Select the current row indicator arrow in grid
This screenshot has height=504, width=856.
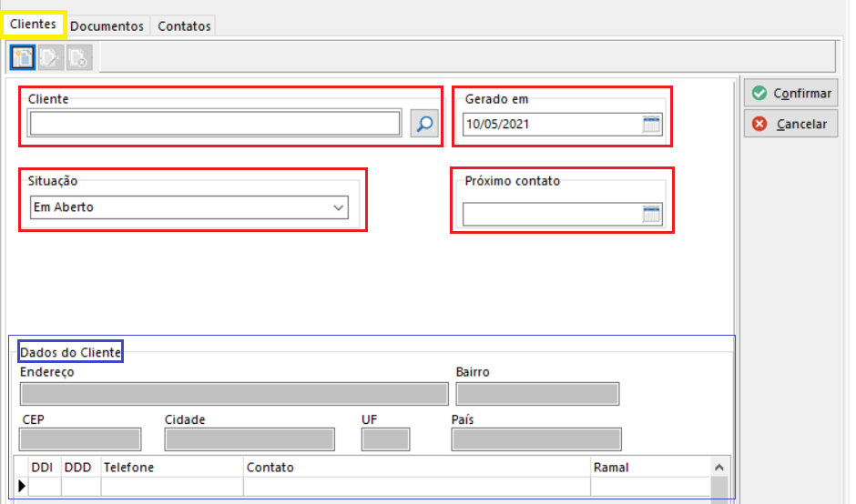tap(21, 486)
